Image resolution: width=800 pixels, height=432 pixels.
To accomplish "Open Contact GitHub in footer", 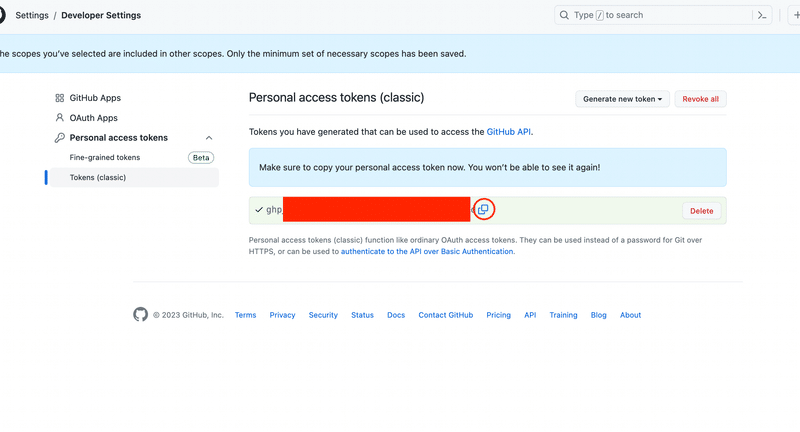I will pos(445,315).
